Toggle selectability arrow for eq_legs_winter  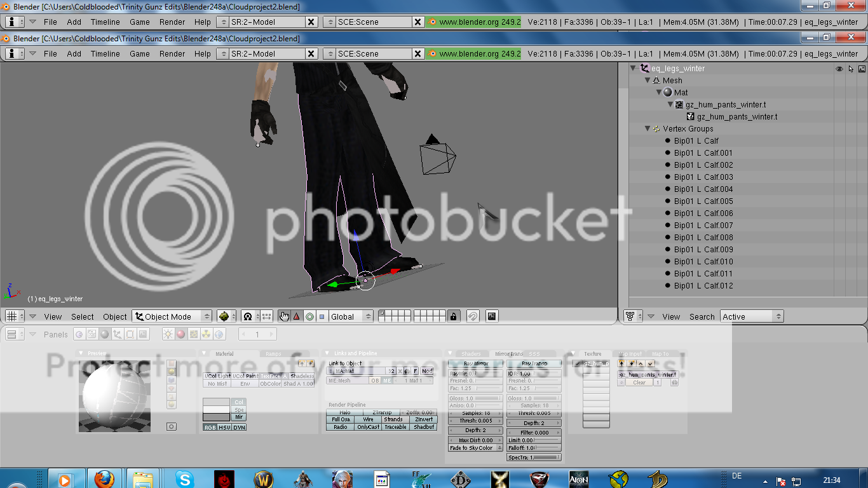coord(851,69)
